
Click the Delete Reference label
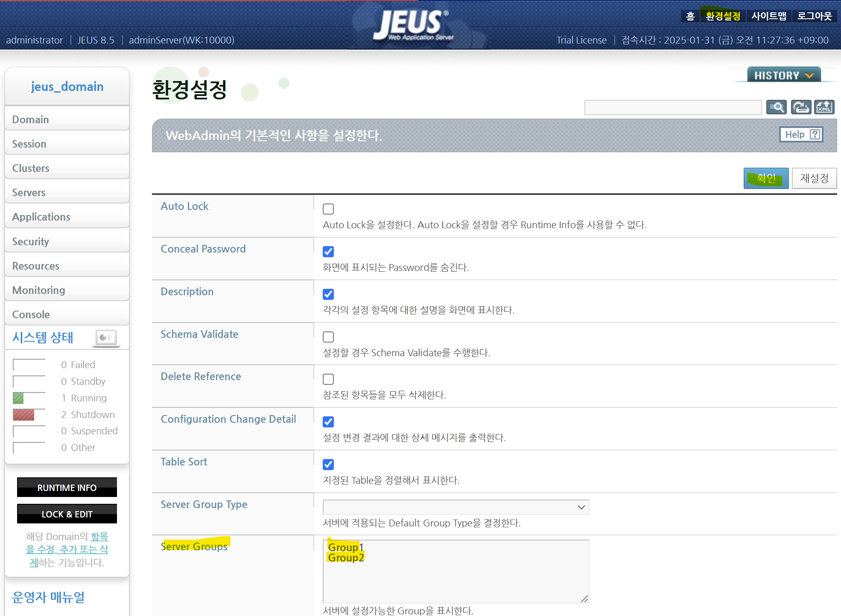click(201, 376)
